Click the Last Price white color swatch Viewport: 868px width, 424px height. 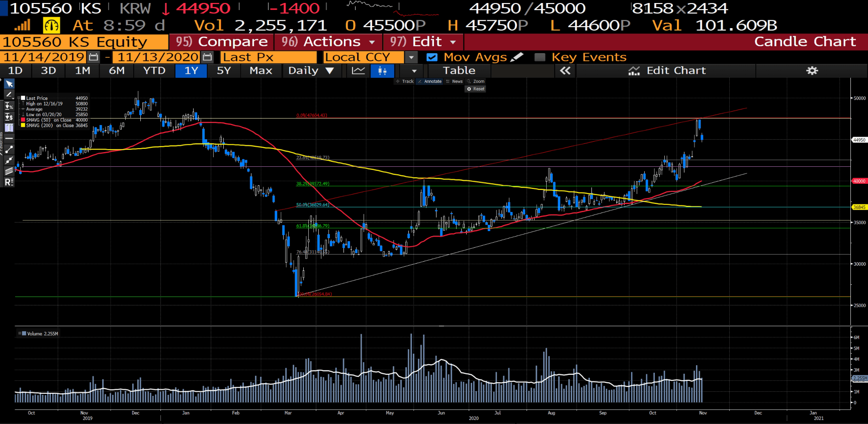coord(23,98)
